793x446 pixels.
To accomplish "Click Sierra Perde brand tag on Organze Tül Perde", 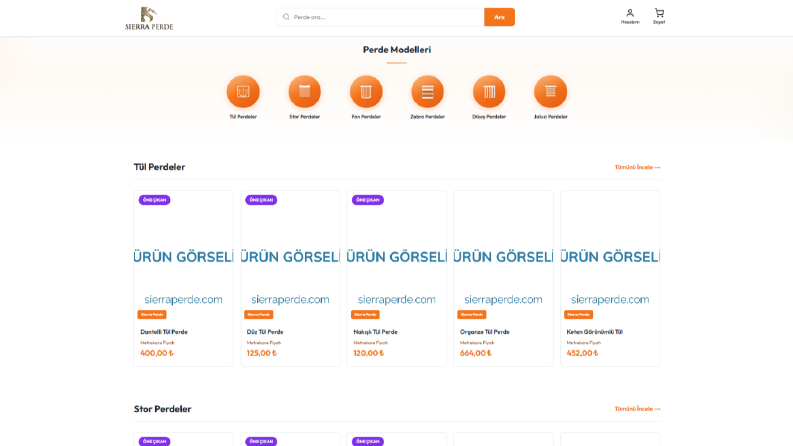I will tap(472, 315).
